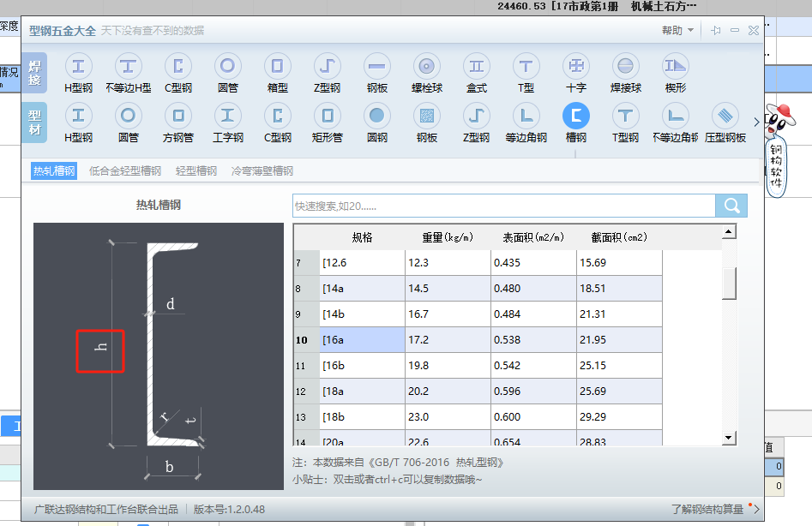The width and height of the screenshot is (812, 526).
Task: Click the table scrollbar down arrow
Action: pyautogui.click(x=729, y=438)
